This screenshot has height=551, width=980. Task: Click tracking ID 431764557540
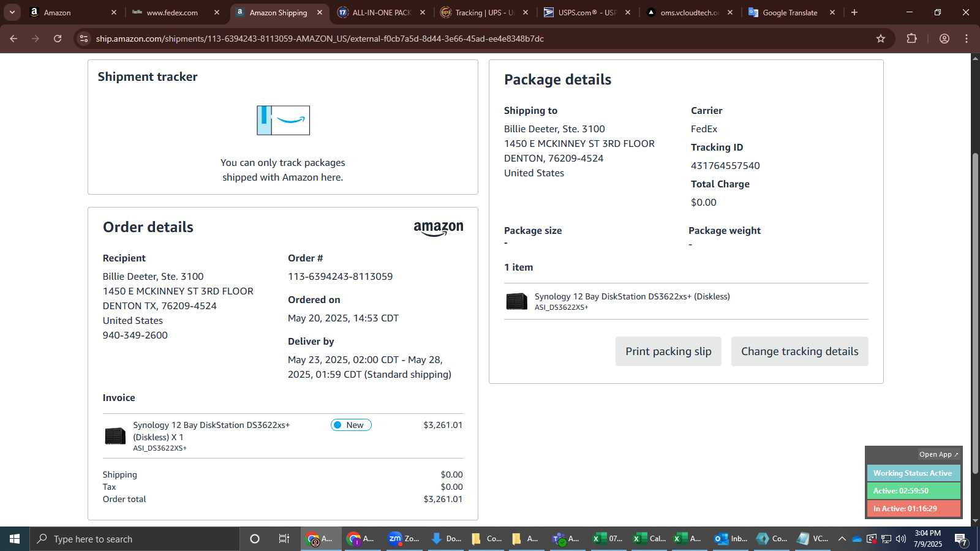coord(725,166)
